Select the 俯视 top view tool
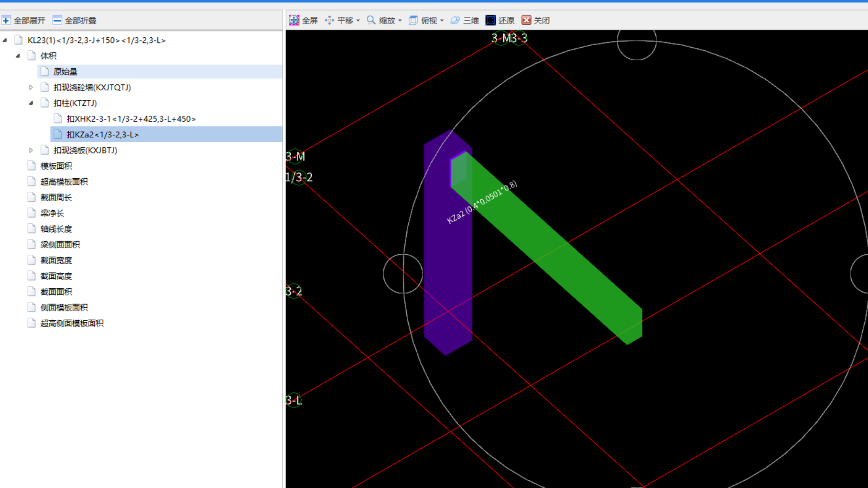Screen dimensions: 868x488 click(422, 20)
